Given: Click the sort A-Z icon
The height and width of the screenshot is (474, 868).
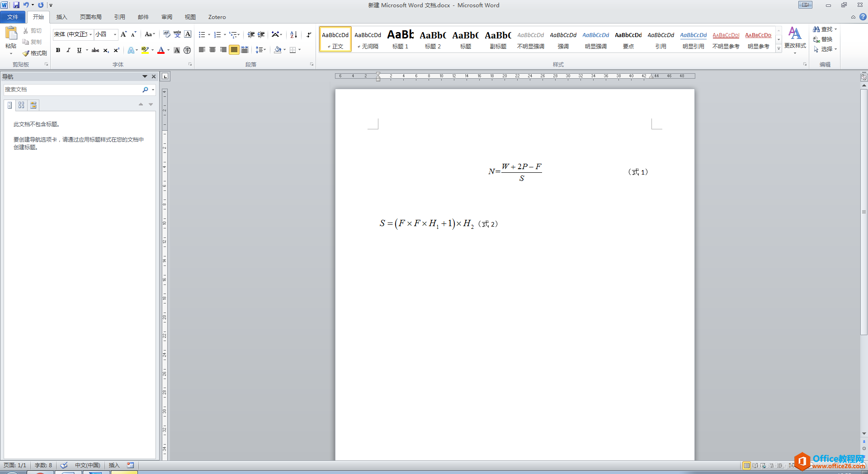Looking at the screenshot, I should pos(293,34).
